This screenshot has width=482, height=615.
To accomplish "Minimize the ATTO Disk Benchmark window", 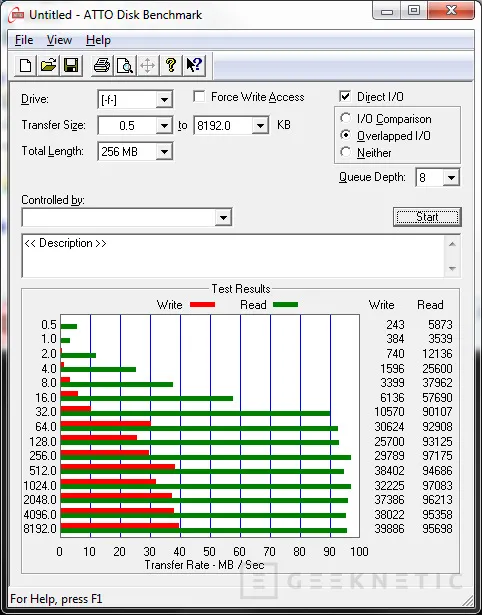I will point(387,11).
